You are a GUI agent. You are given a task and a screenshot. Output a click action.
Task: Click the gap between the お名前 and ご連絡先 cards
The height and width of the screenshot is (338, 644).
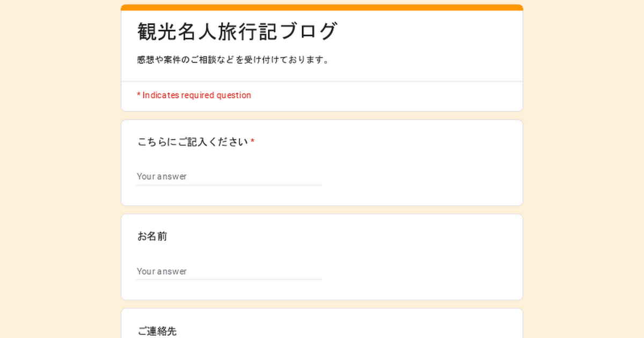(322, 304)
